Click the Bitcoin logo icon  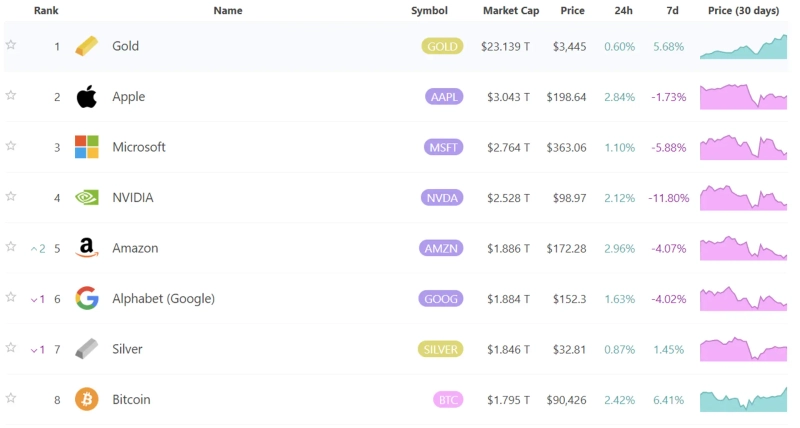(87, 400)
